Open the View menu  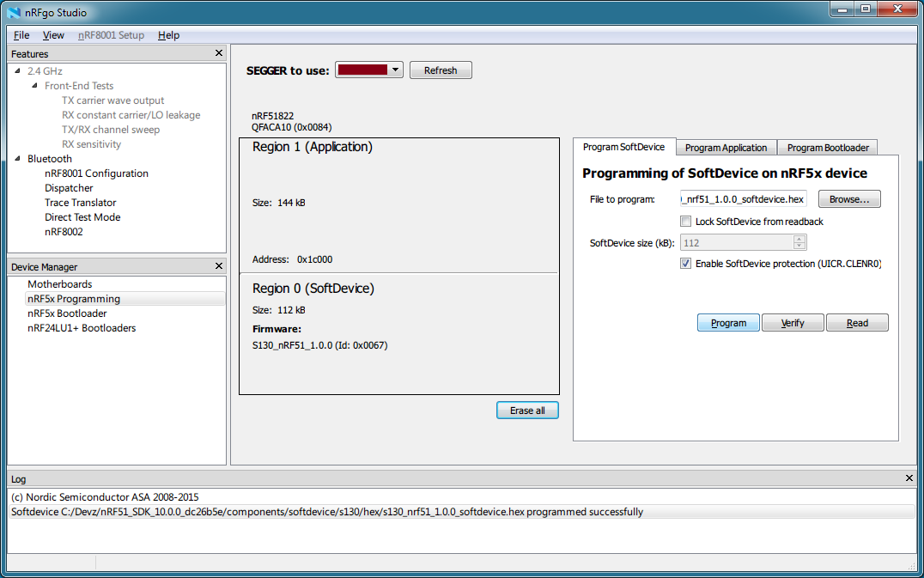point(53,35)
